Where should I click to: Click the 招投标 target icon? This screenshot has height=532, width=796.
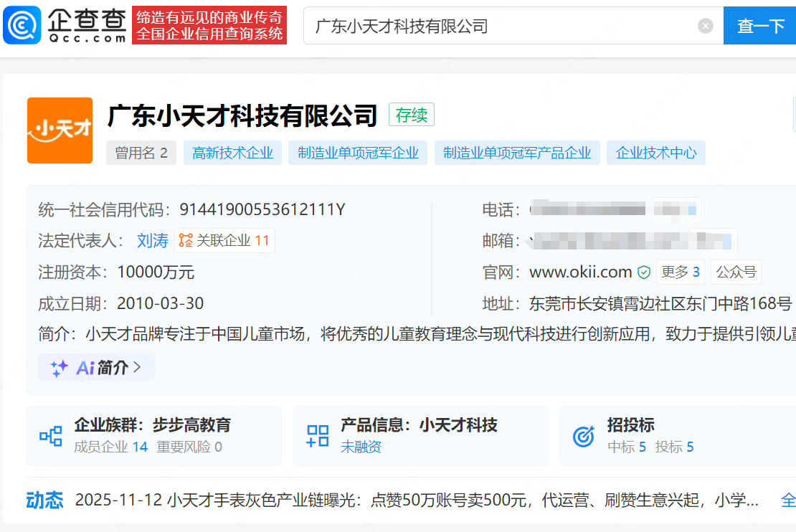click(x=584, y=435)
